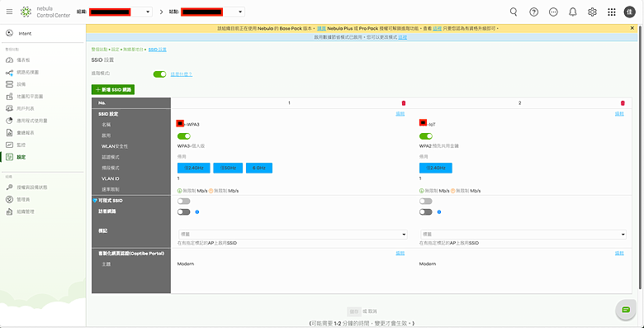Edit captive portal for SSID 2
This screenshot has height=328, width=644.
click(619, 253)
